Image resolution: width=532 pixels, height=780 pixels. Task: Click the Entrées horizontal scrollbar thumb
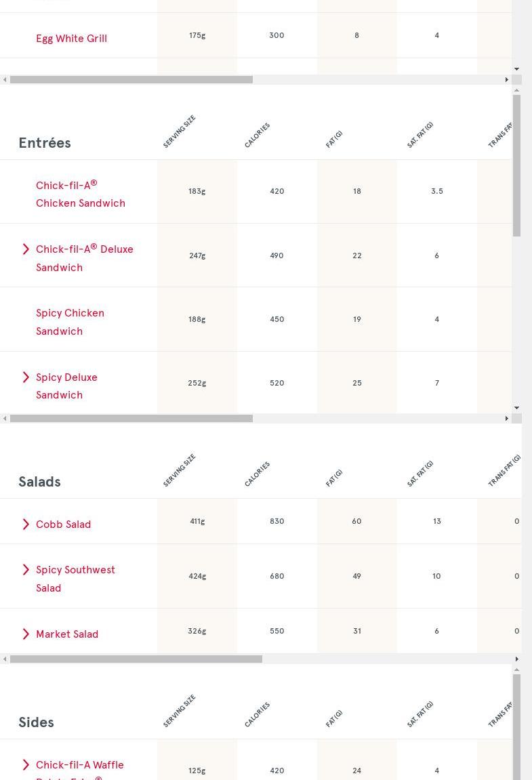[131, 419]
